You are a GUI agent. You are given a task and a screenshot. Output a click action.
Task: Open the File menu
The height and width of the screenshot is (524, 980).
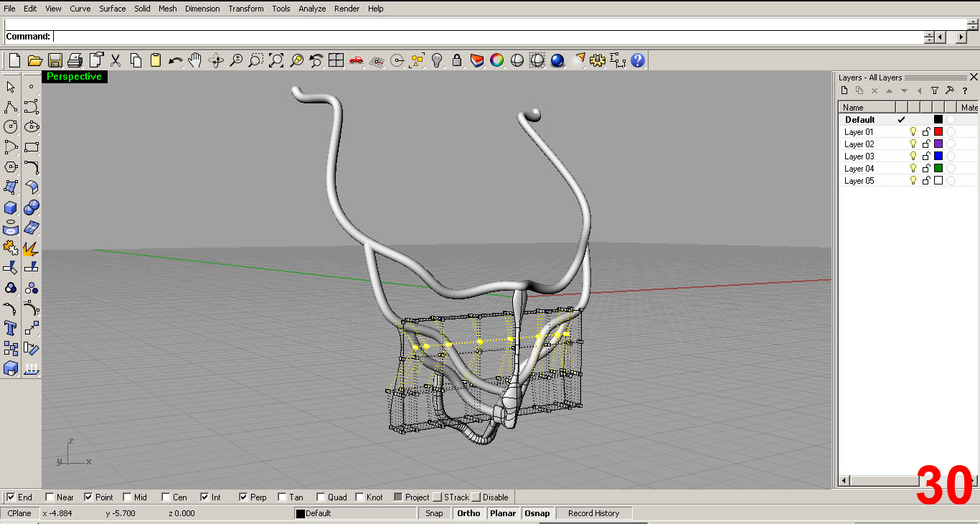click(x=9, y=9)
